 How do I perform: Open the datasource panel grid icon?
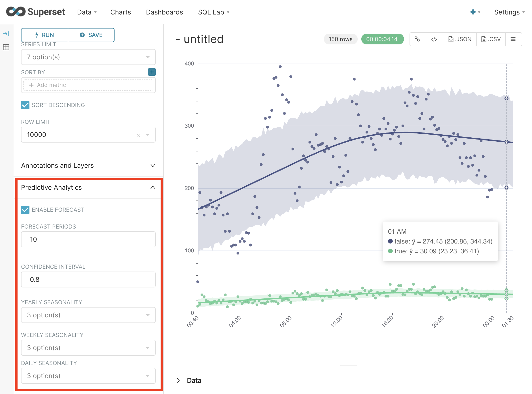click(x=6, y=47)
